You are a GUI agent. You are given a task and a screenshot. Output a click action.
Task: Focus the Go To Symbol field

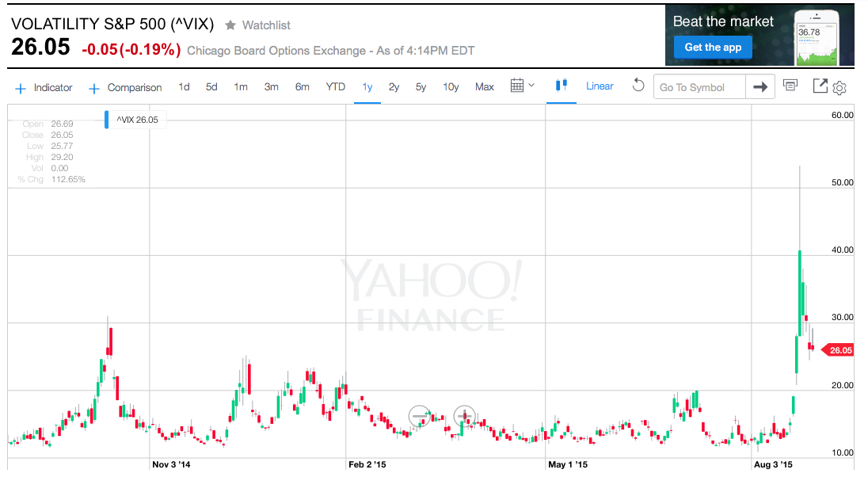click(700, 87)
